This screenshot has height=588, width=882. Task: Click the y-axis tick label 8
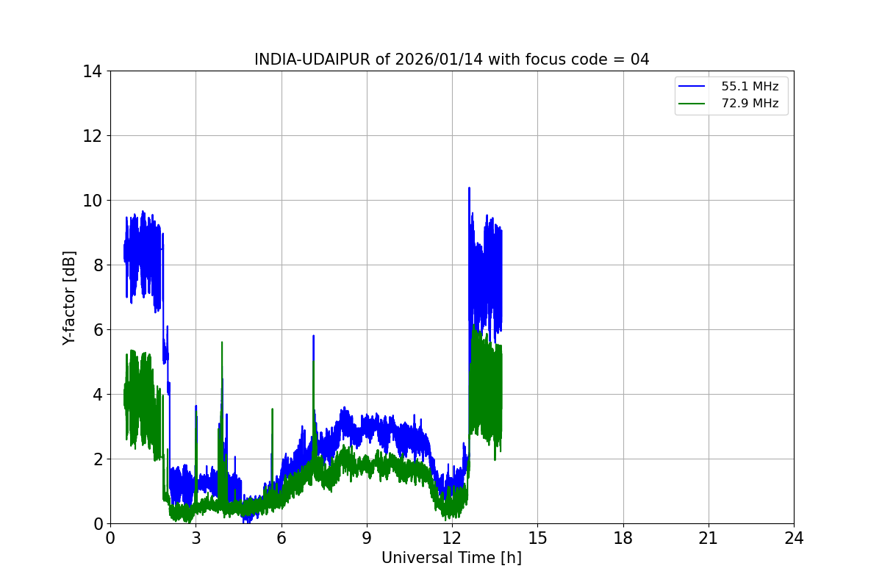[x=96, y=265]
